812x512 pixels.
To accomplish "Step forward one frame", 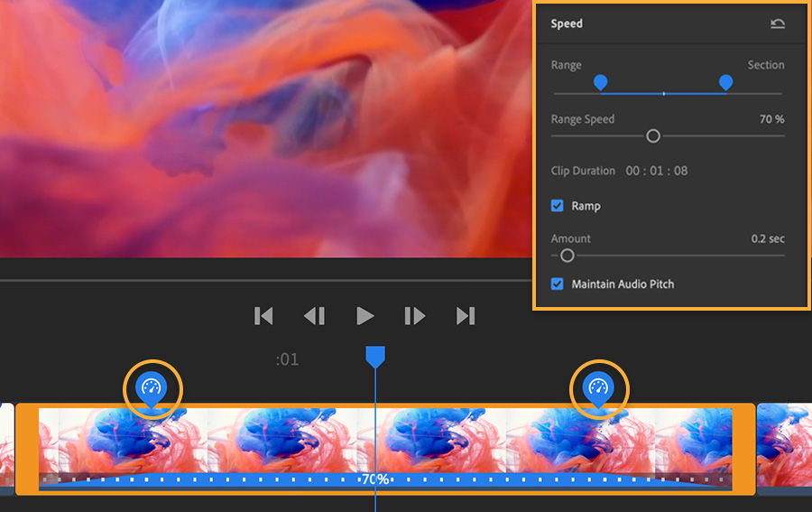I will [x=415, y=315].
